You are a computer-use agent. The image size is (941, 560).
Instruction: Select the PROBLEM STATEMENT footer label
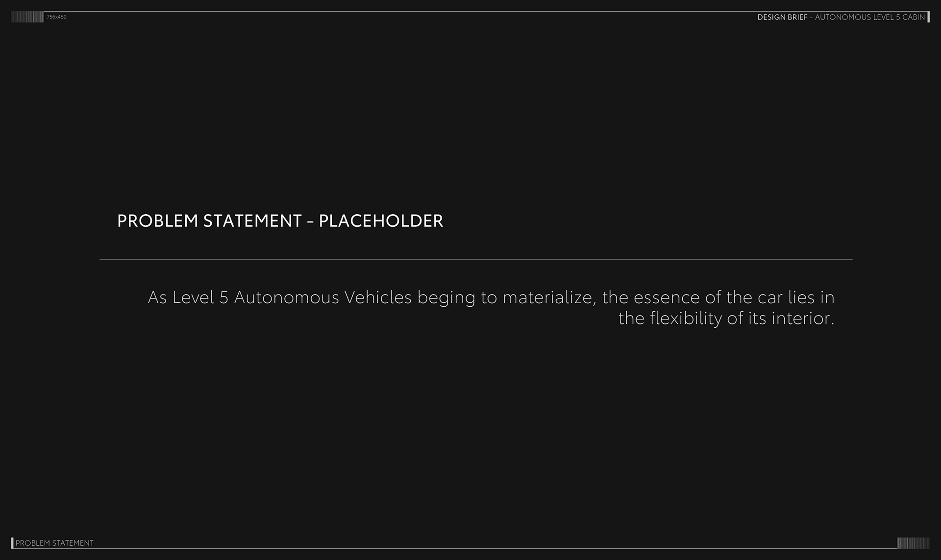(54, 543)
